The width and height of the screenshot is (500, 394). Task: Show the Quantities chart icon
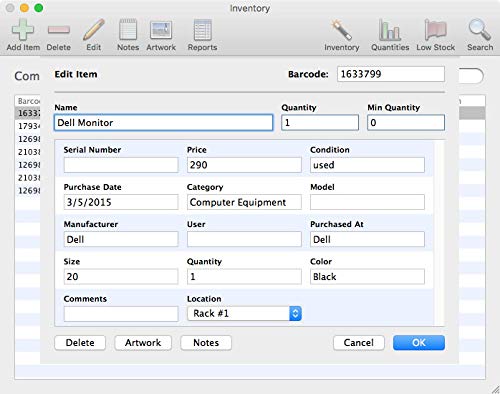[390, 30]
